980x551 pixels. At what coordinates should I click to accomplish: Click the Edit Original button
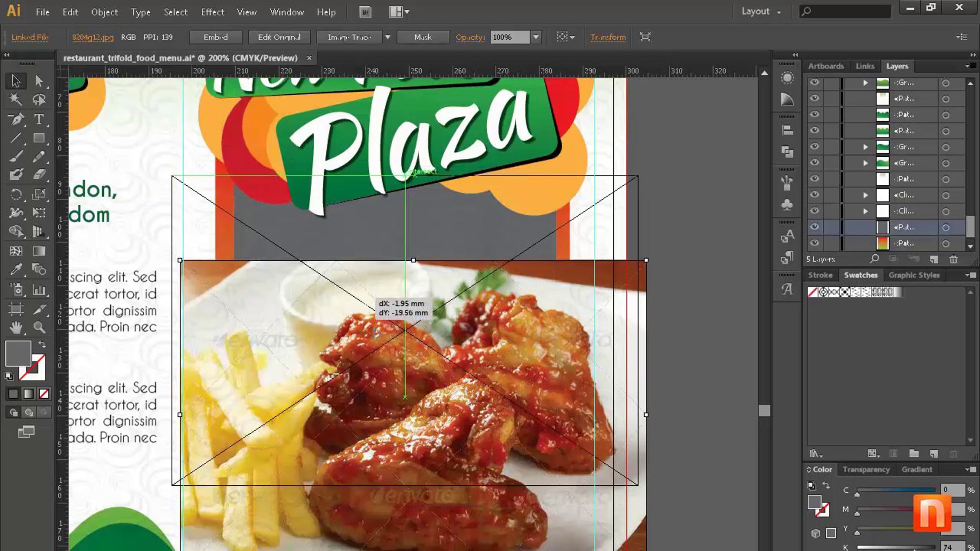tap(279, 37)
